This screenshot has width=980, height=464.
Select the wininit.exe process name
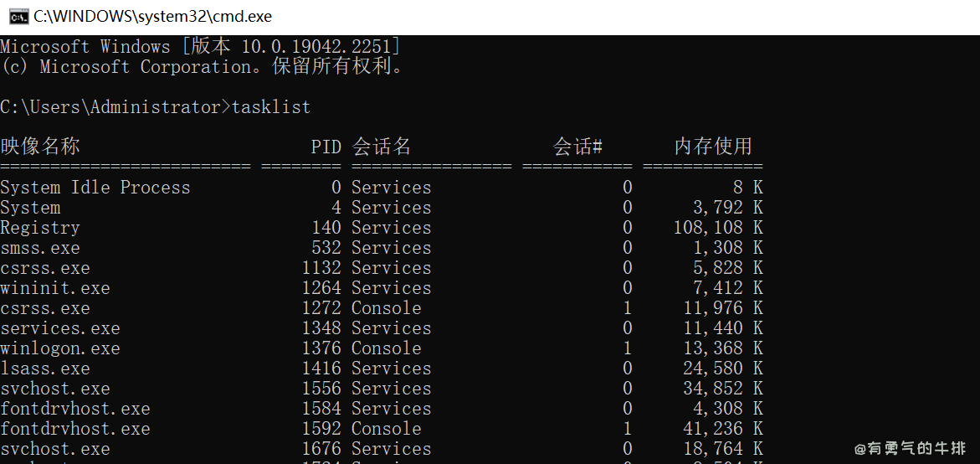click(x=55, y=288)
